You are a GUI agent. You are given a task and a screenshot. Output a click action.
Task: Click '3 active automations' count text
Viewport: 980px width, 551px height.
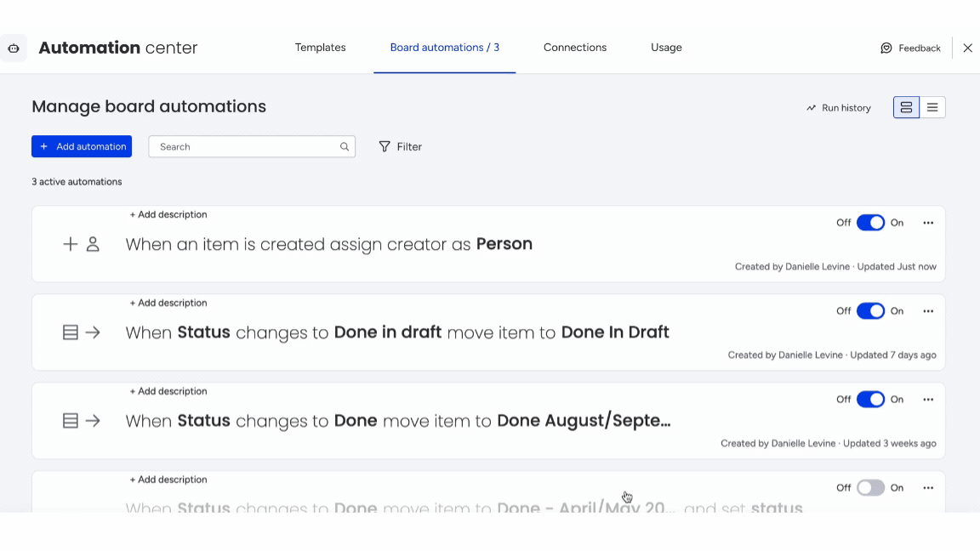pos(77,182)
